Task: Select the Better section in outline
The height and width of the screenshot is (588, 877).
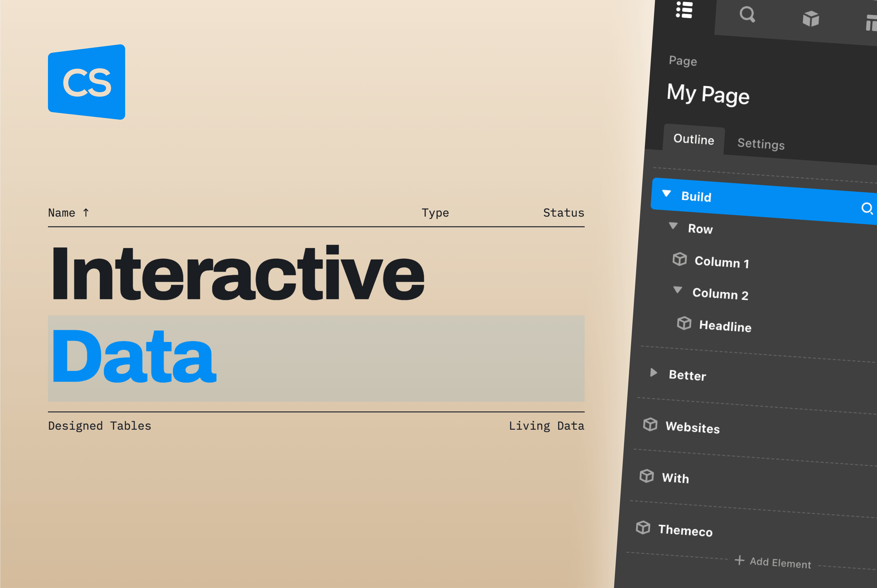Action: click(x=687, y=375)
